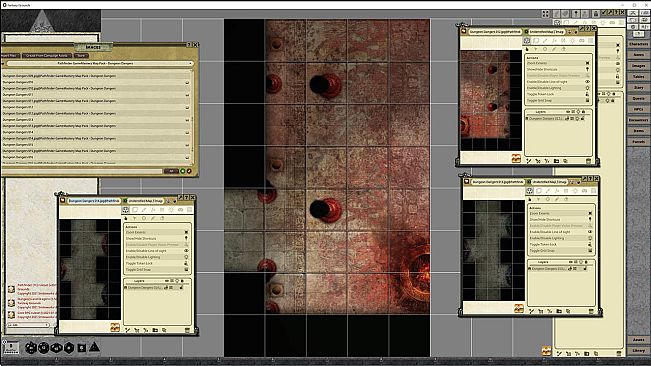This screenshot has height=366, width=651.
Task: Click folder icon at bottom of upper-right map window
Action: click(556, 161)
